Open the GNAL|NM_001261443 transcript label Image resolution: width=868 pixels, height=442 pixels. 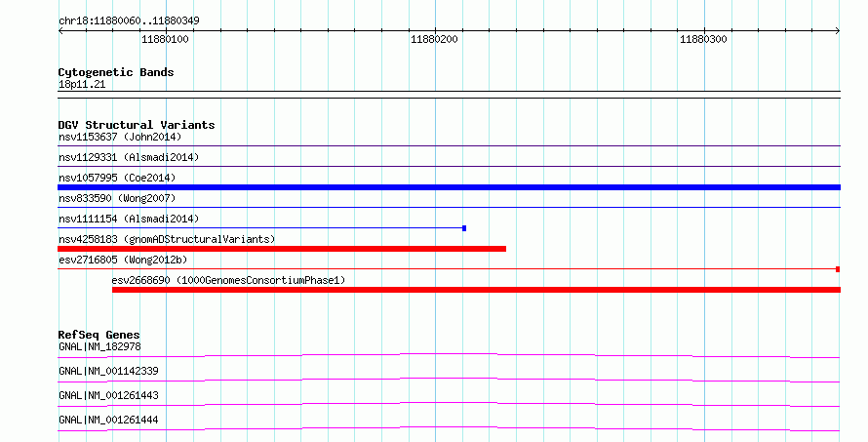pos(108,395)
